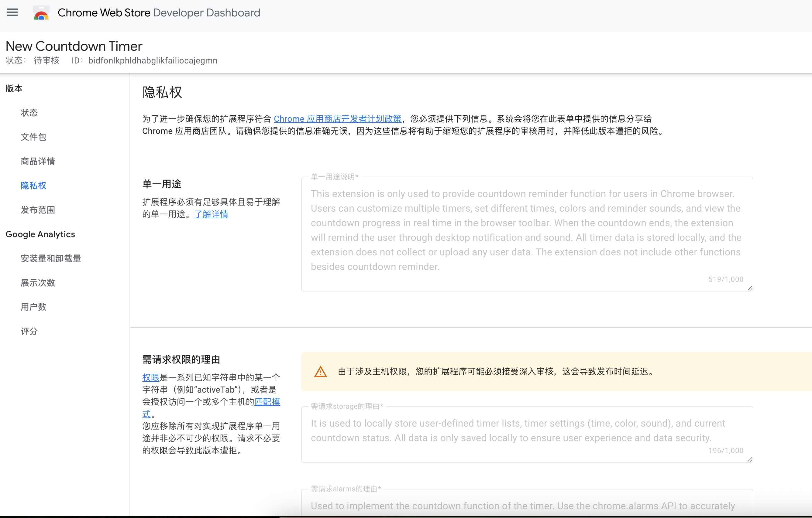Click the Chrome Web Store rainbow logo

tap(41, 13)
